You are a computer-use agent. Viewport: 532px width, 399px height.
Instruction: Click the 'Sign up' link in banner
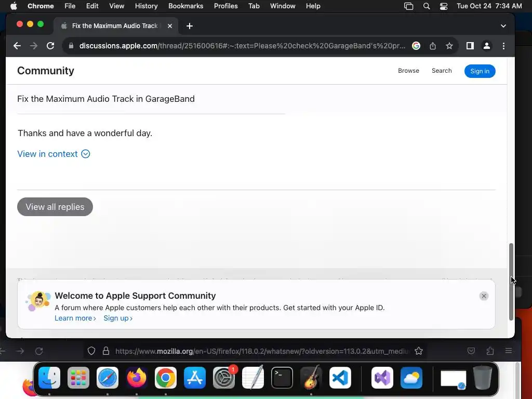pos(118,318)
